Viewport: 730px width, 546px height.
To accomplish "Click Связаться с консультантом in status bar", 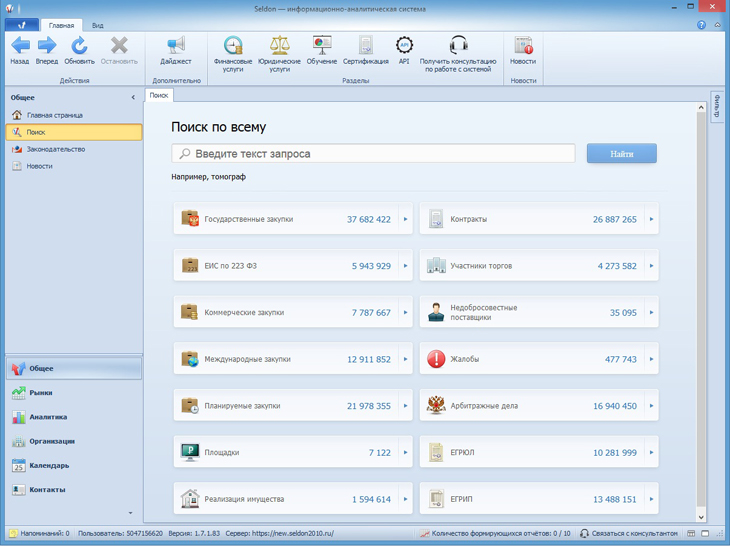I will [x=629, y=533].
